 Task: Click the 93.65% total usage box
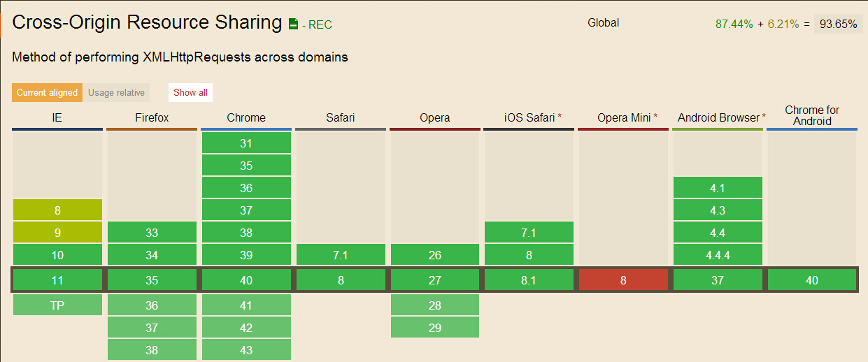[x=838, y=24]
